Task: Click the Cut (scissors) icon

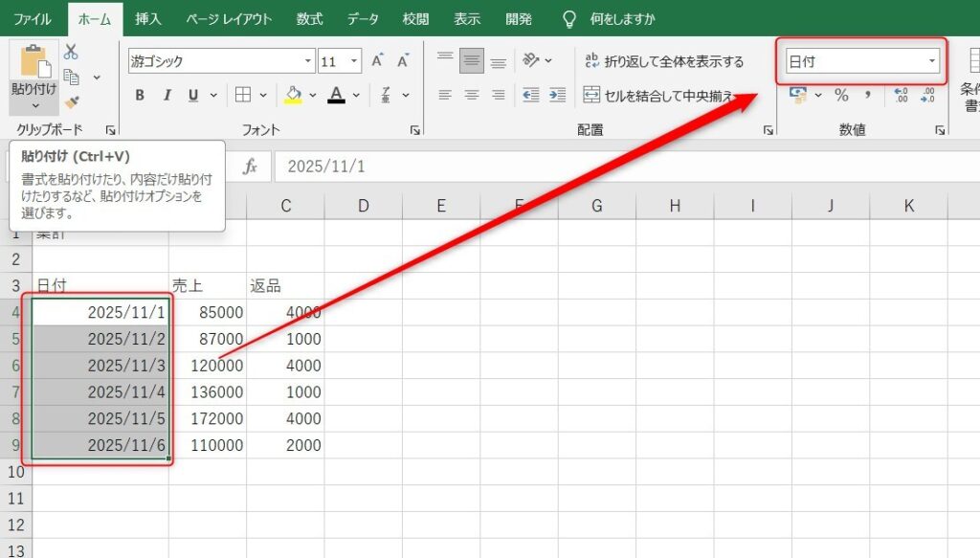Action: (x=71, y=53)
